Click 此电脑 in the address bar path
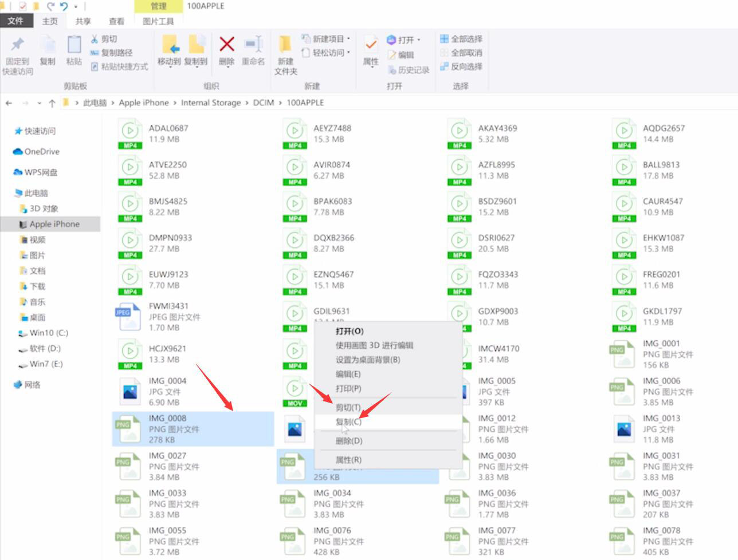Viewport: 738px width, 560px height. coord(95,103)
